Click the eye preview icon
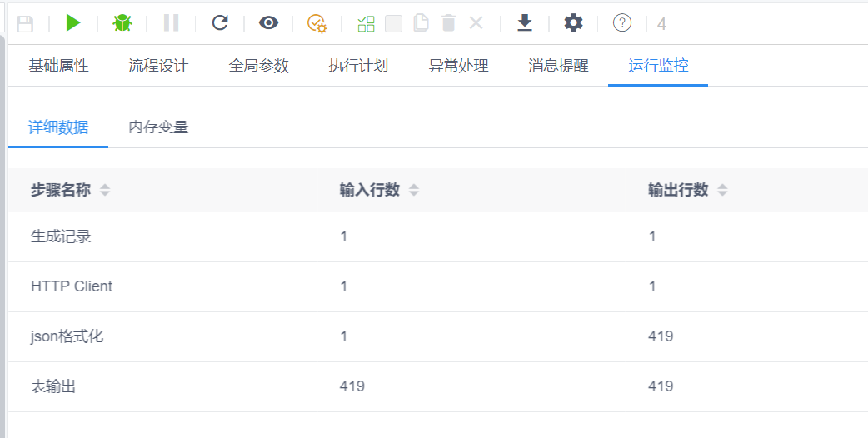 tap(268, 22)
